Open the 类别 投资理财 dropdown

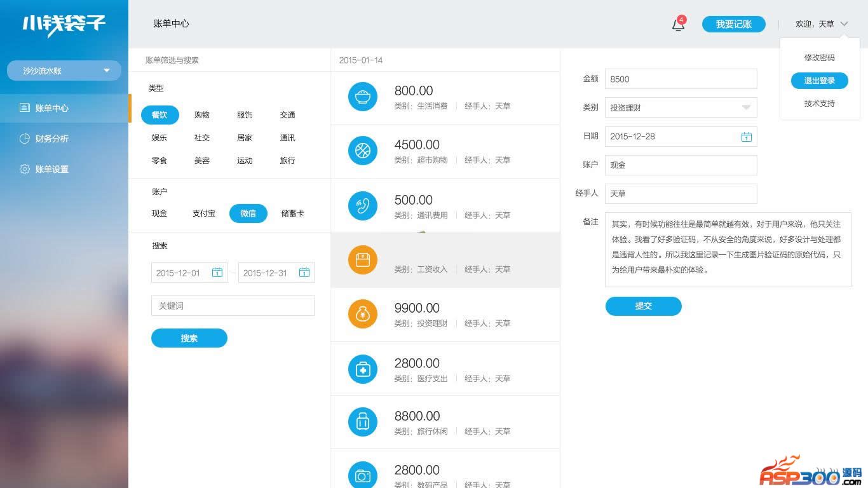[746, 107]
